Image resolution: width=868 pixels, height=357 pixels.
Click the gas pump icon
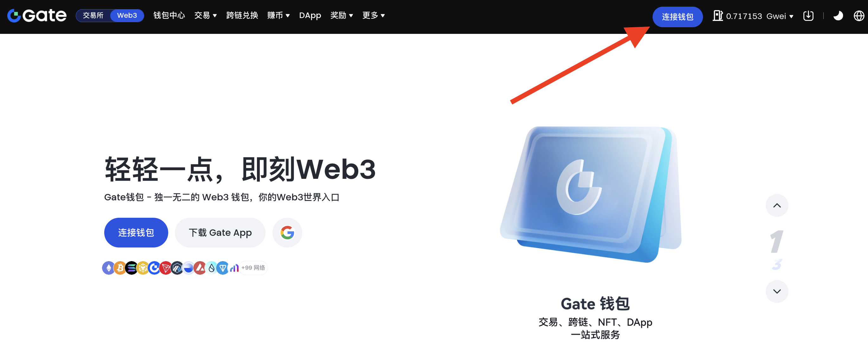[718, 16]
